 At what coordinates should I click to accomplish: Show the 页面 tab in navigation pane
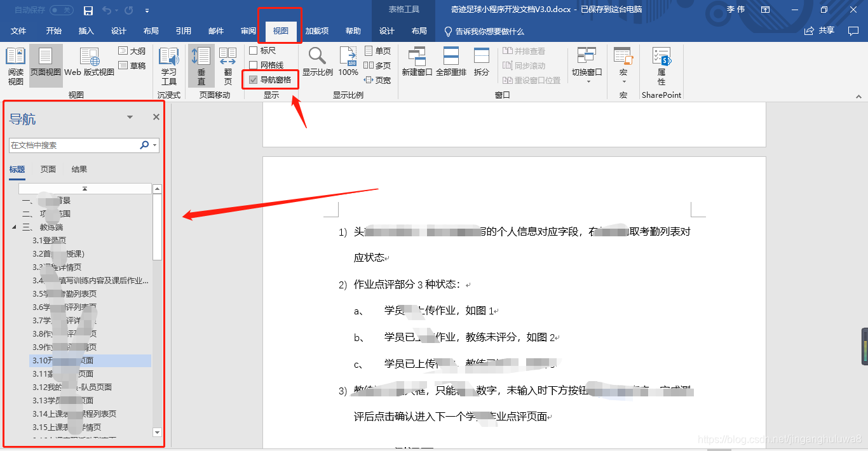(x=48, y=170)
